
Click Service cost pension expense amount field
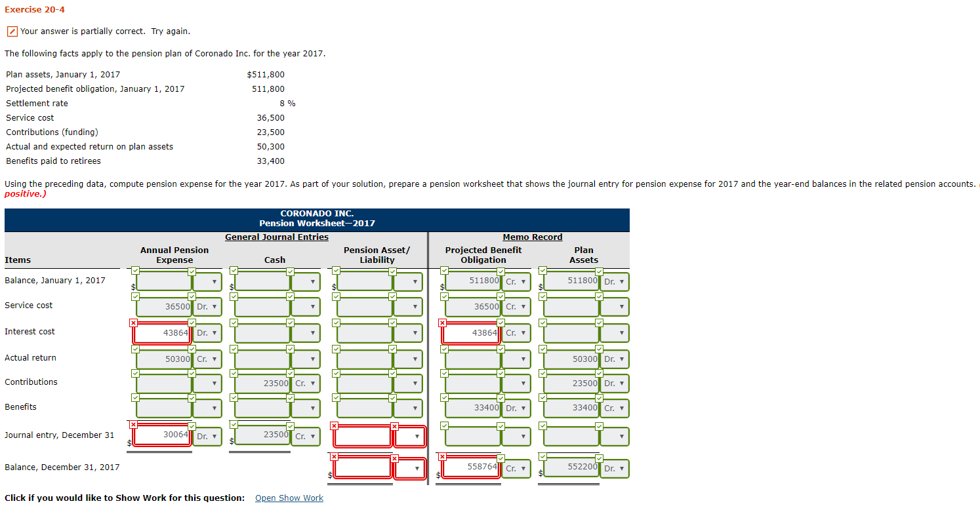pyautogui.click(x=165, y=307)
